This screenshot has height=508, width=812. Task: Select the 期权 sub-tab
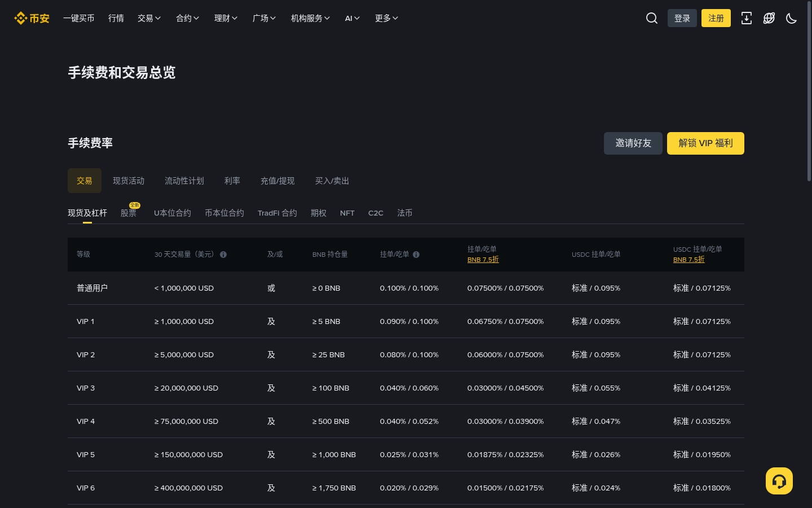[319, 213]
